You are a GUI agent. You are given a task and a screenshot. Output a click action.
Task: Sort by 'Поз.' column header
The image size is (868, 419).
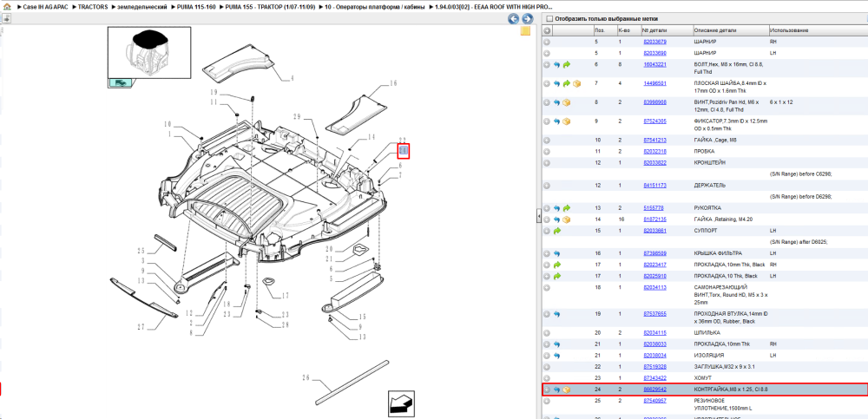(604, 30)
